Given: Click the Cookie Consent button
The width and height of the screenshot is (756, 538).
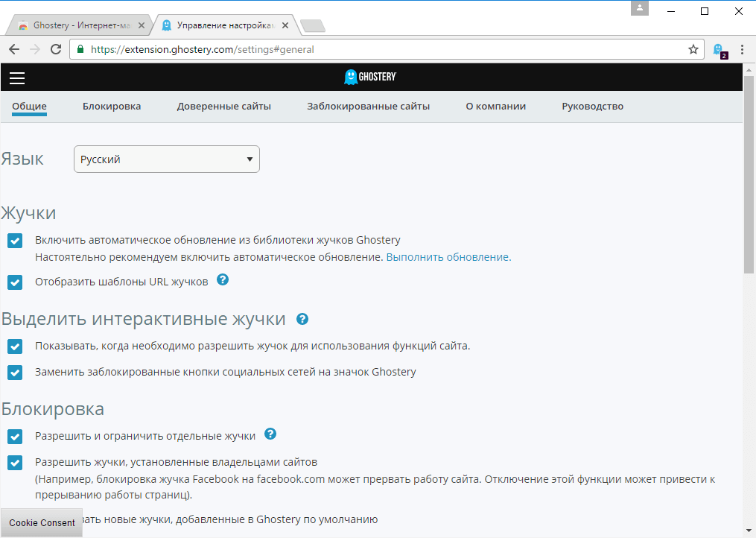Looking at the screenshot, I should 42,522.
